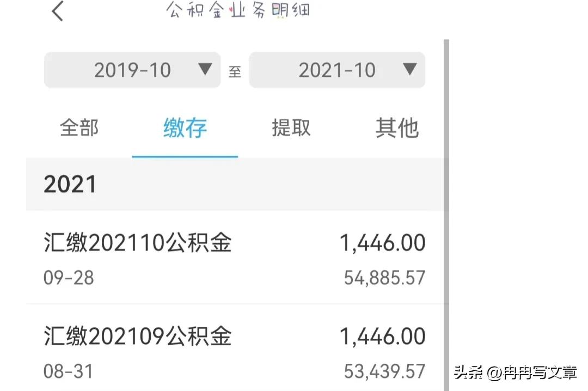This screenshot has width=588, height=391.
Task: Open the 提取 tab
Action: point(291,128)
